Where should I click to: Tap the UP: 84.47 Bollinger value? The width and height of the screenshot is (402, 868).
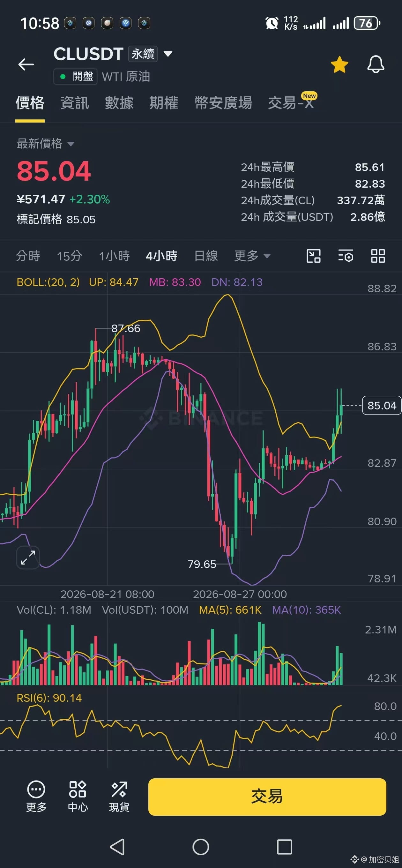tap(114, 282)
